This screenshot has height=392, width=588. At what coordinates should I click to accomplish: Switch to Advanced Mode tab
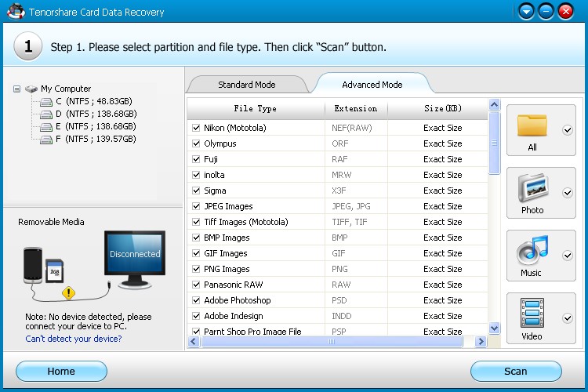coord(372,85)
